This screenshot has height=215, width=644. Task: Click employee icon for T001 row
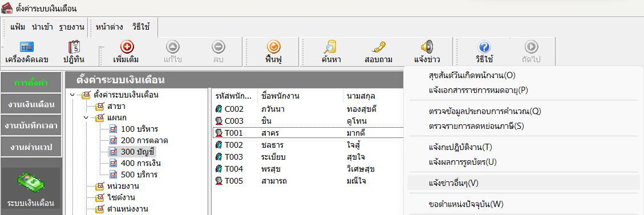click(219, 133)
